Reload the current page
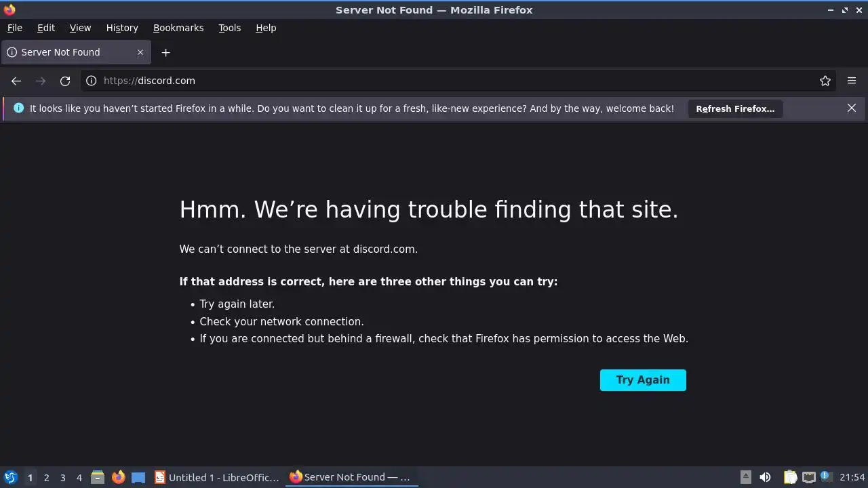868x488 pixels. (x=65, y=81)
